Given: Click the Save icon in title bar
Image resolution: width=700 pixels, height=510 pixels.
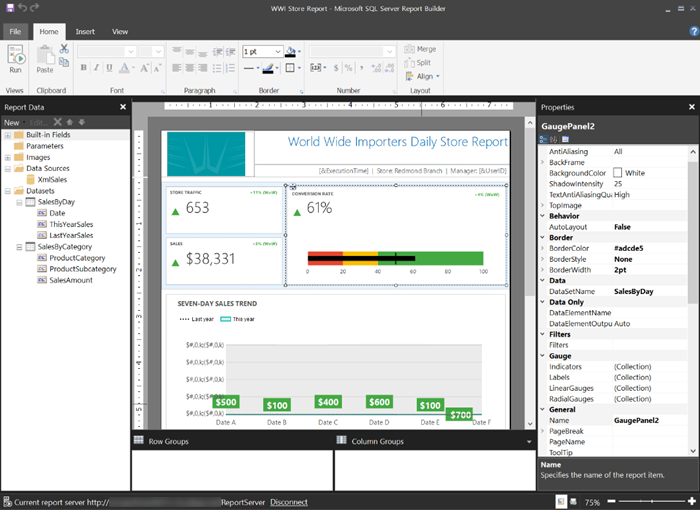Looking at the screenshot, I should 8,8.
